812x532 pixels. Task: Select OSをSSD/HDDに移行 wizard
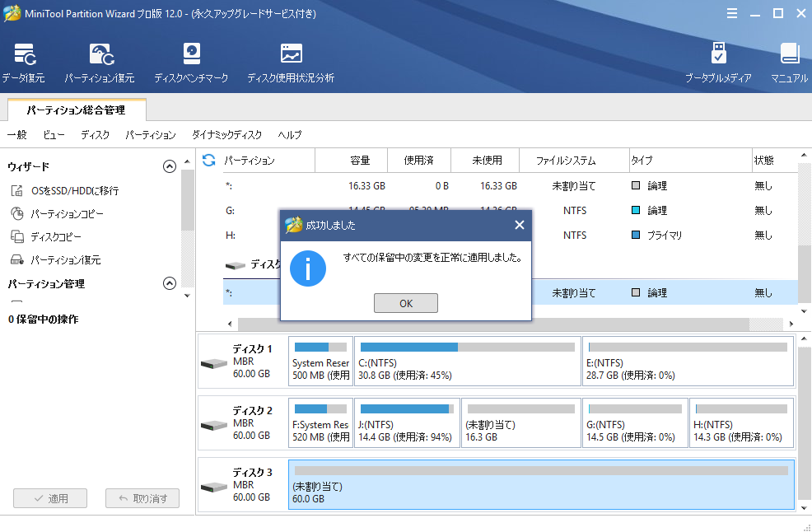point(74,191)
